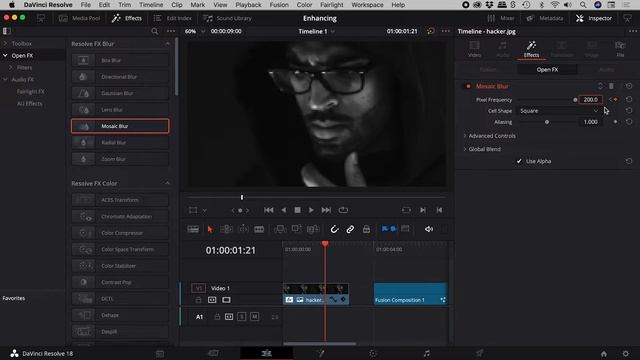The width and height of the screenshot is (640, 360).
Task: Select the Box Blur effect
Action: click(120, 60)
